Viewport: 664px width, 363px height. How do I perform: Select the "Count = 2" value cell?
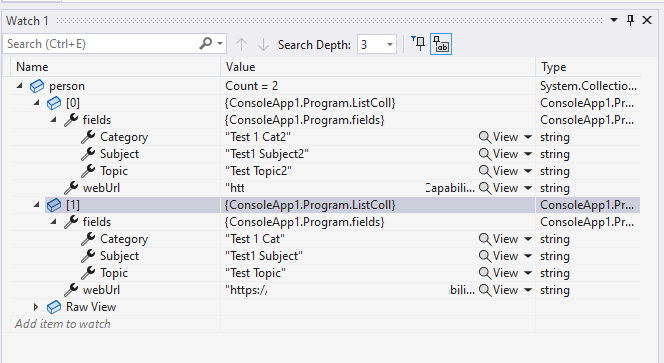(x=252, y=86)
